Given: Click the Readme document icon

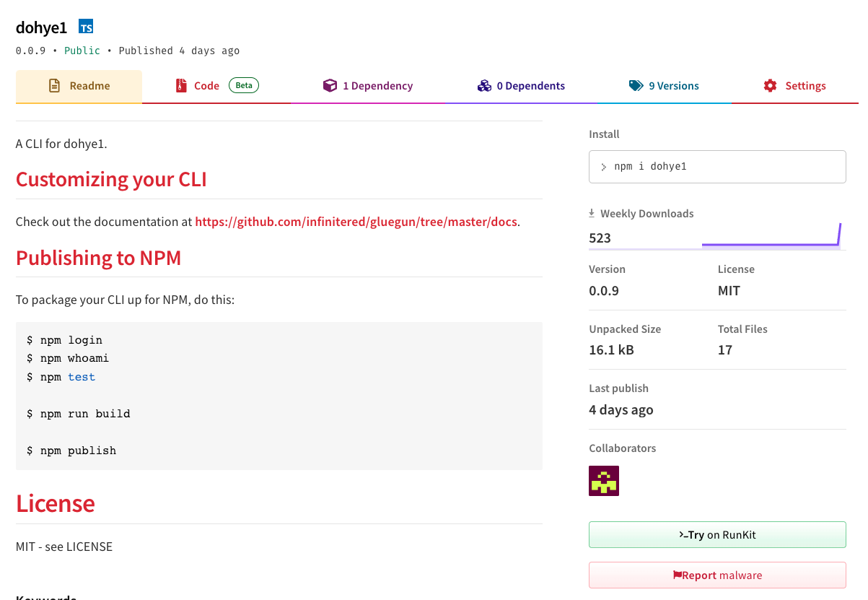Looking at the screenshot, I should point(54,86).
